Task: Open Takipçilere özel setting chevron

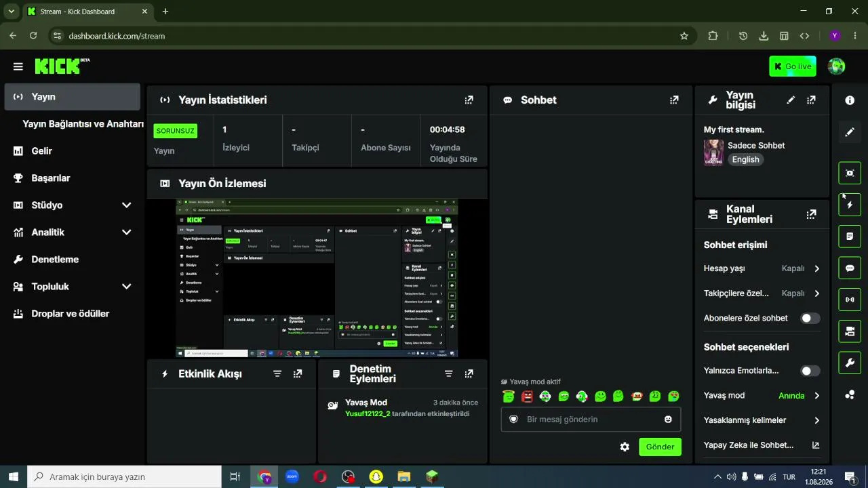Action: (816, 293)
